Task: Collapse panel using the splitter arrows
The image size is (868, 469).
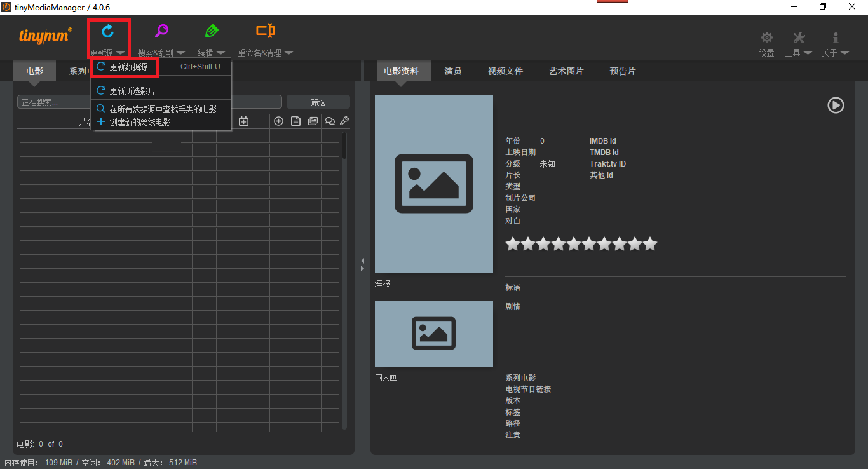Action: [x=362, y=264]
